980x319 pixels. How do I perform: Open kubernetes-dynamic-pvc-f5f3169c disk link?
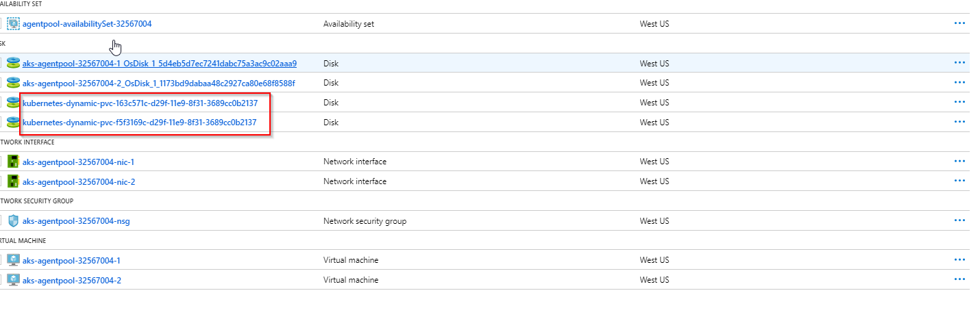(x=140, y=123)
